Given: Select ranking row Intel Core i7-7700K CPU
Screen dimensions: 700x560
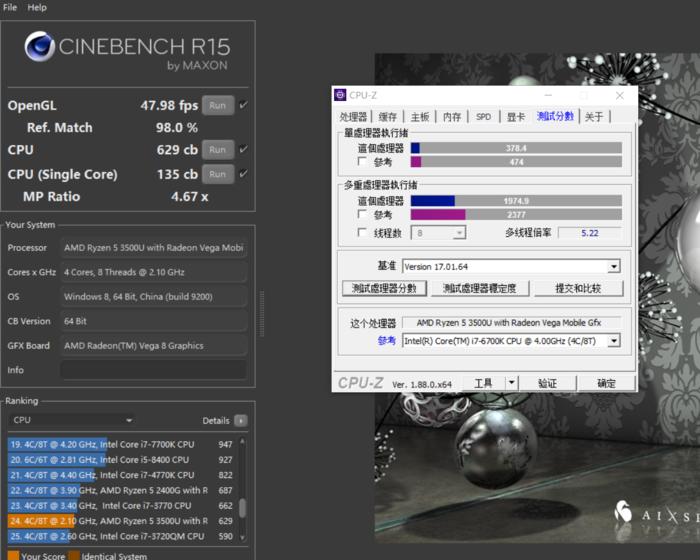Looking at the screenshot, I should coord(121,444).
